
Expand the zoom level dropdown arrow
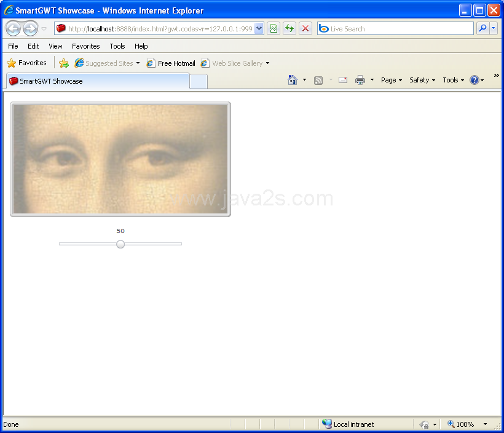click(485, 424)
